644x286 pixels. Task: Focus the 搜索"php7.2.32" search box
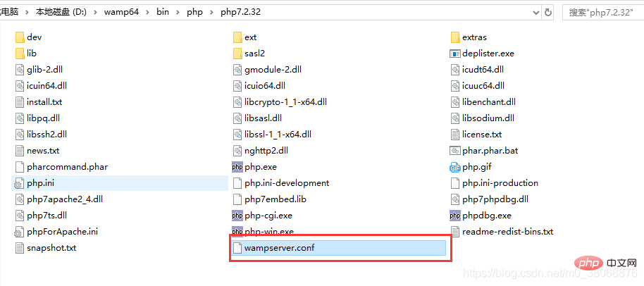tap(604, 12)
